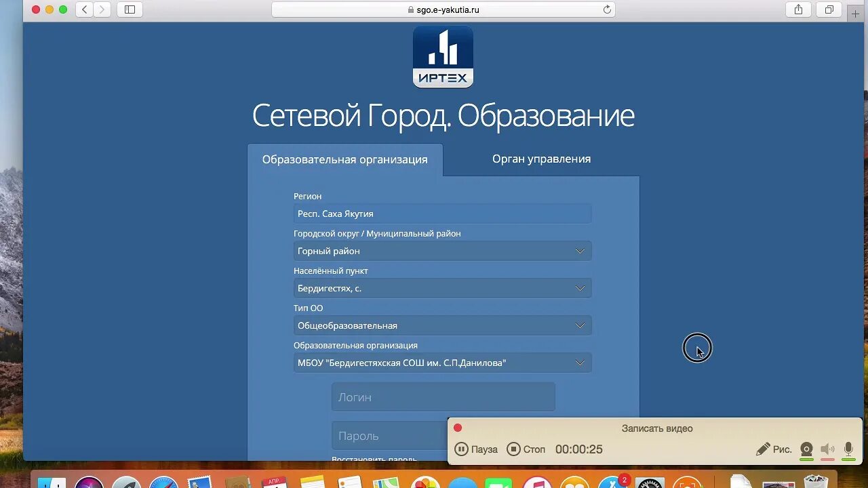Activate the Рис. drawing pencil tool
The width and height of the screenshot is (868, 488).
pos(774,449)
